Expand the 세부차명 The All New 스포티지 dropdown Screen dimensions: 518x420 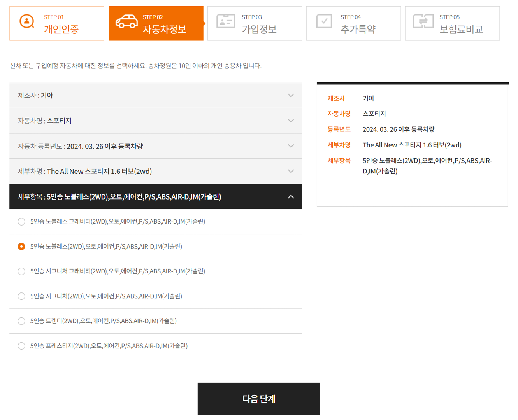tap(156, 171)
